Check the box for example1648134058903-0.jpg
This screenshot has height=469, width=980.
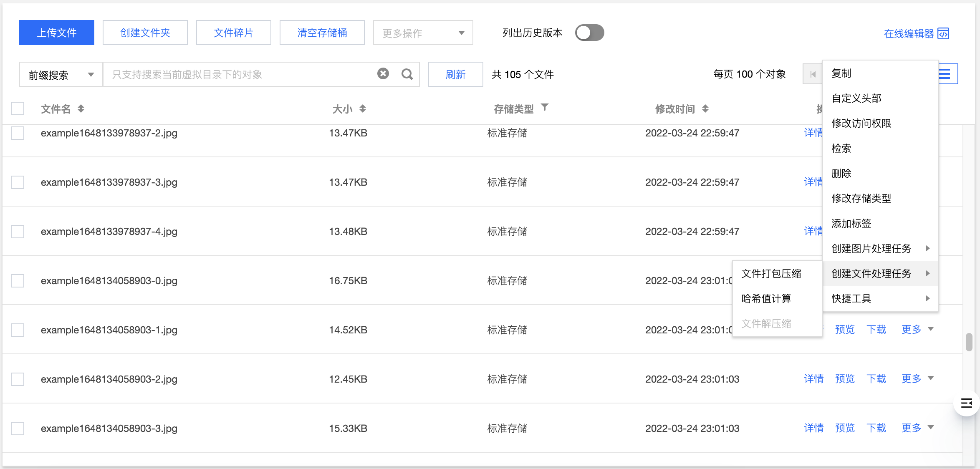[17, 280]
